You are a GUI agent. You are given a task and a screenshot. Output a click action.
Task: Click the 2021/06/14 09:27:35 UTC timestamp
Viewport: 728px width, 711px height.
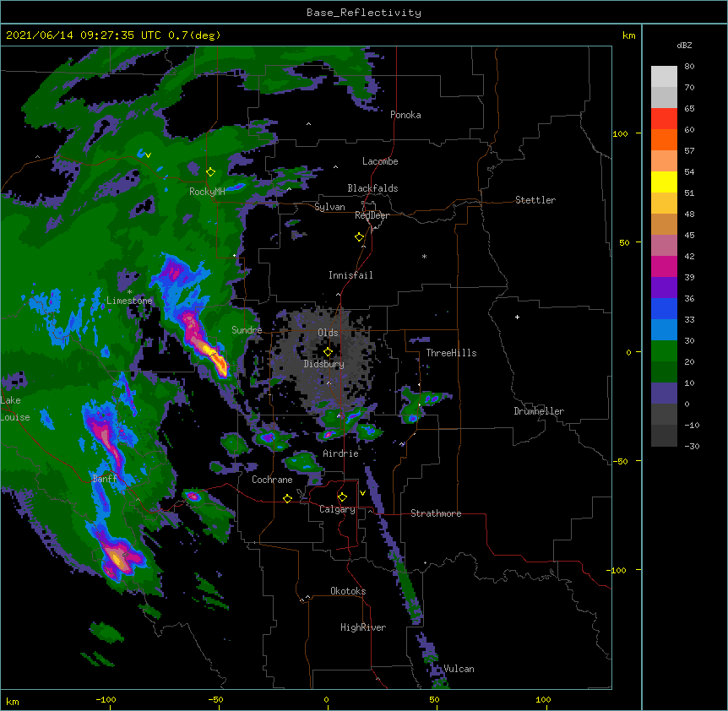pyautogui.click(x=113, y=35)
